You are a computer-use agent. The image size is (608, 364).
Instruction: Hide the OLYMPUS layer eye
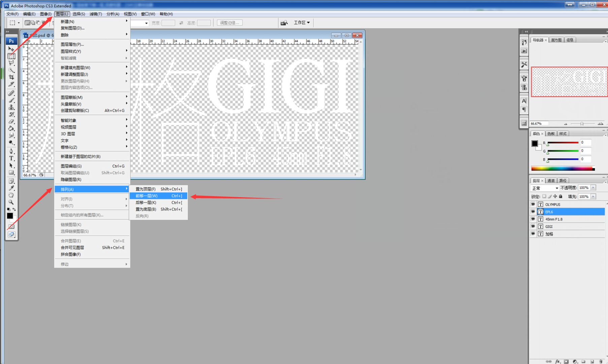click(533, 204)
